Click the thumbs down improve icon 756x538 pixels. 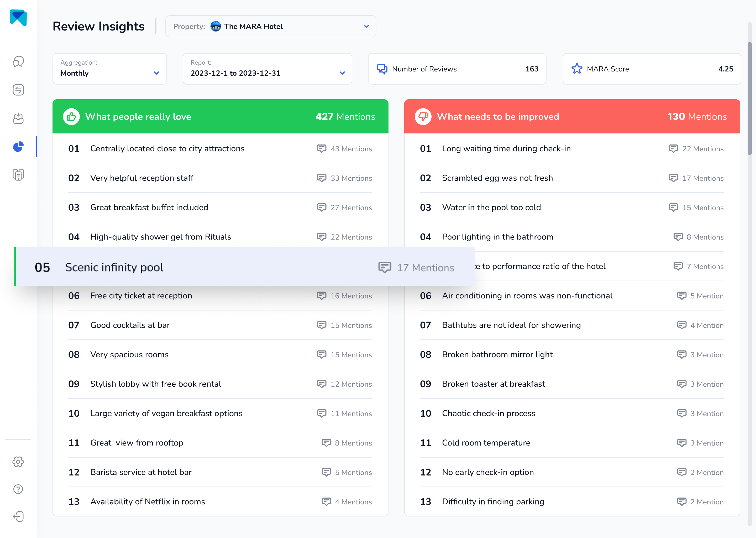tap(423, 116)
